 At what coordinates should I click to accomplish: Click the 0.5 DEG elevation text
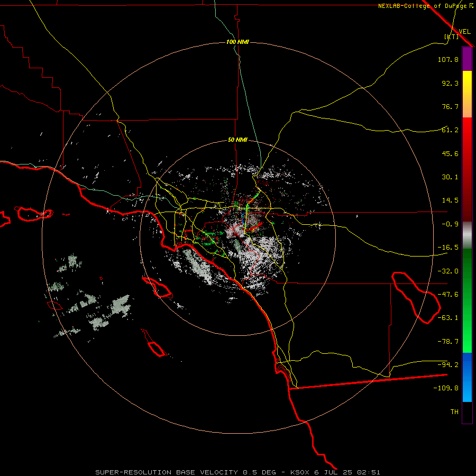click(x=260, y=472)
